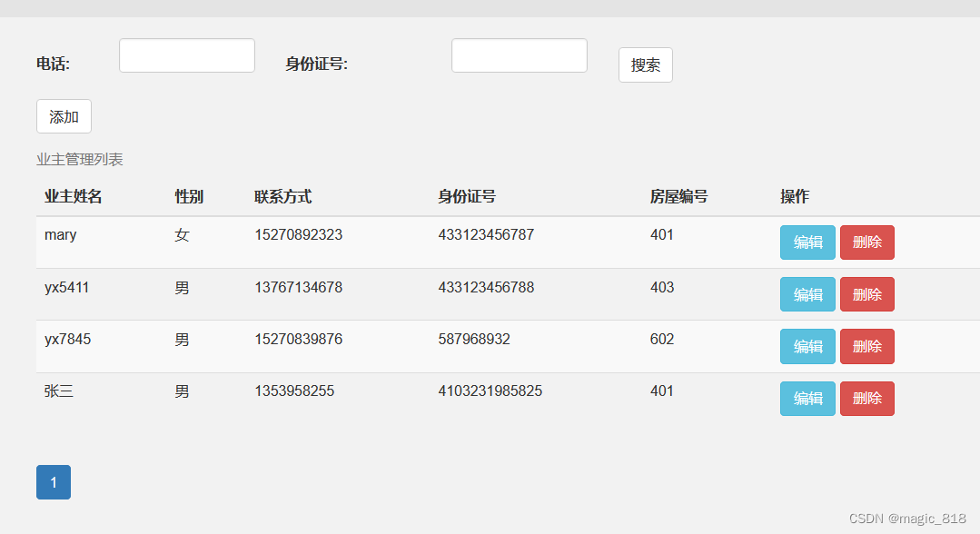Click the 添加 add button

[64, 116]
